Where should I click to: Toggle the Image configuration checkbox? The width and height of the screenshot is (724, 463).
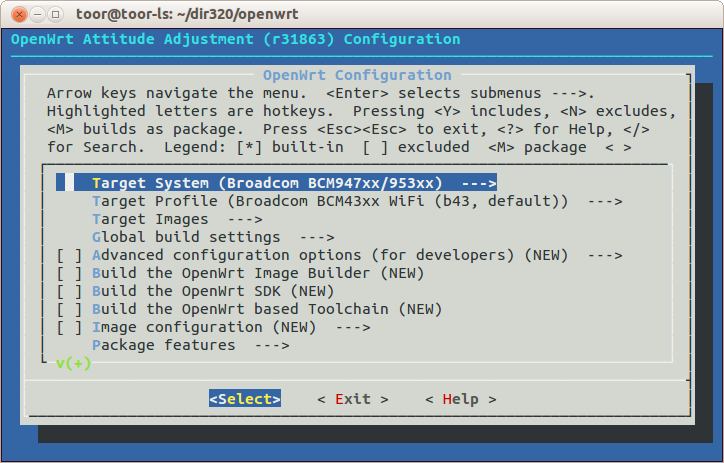click(x=69, y=327)
